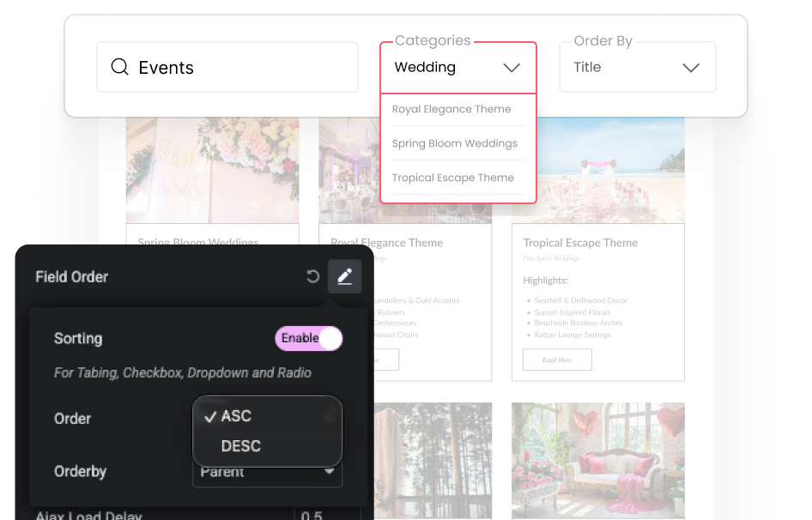
Task: Click the Field Order section heading
Action: [71, 276]
